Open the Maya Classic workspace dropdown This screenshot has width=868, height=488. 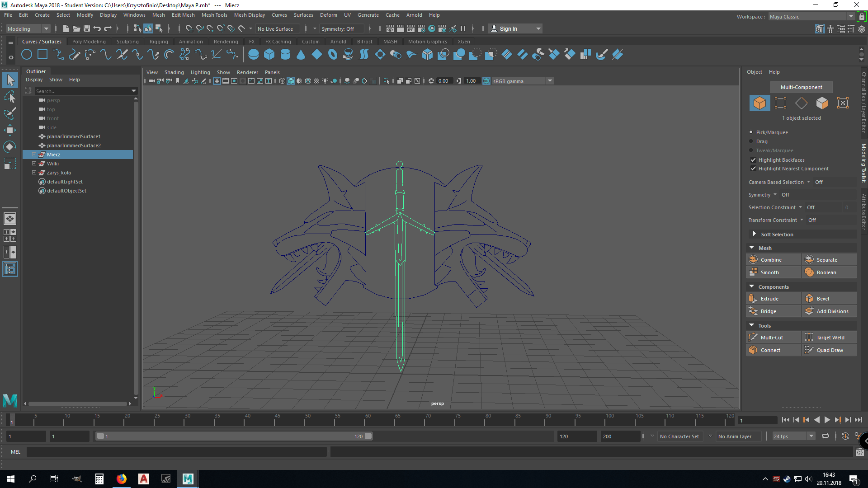[850, 16]
